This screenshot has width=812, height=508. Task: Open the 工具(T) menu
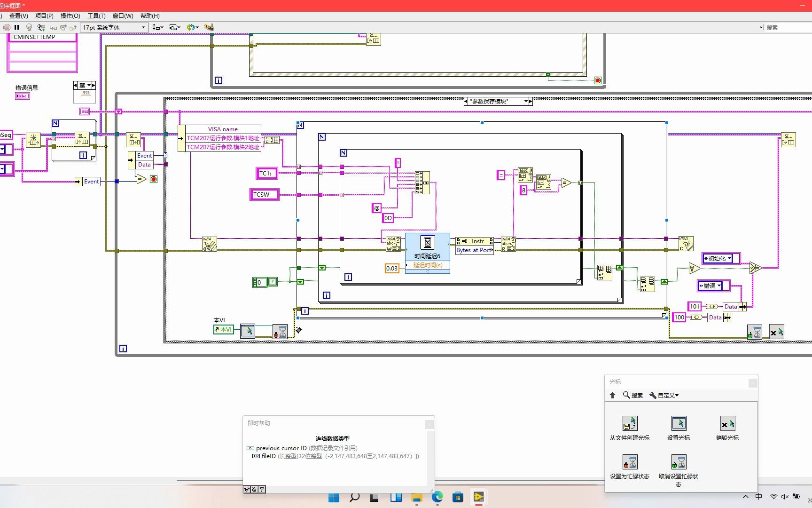[96, 16]
